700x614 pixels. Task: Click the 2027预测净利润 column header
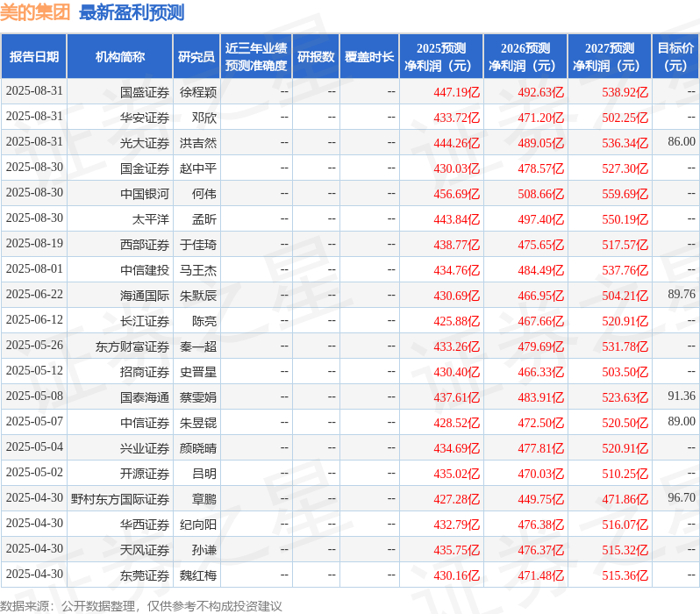click(610, 57)
